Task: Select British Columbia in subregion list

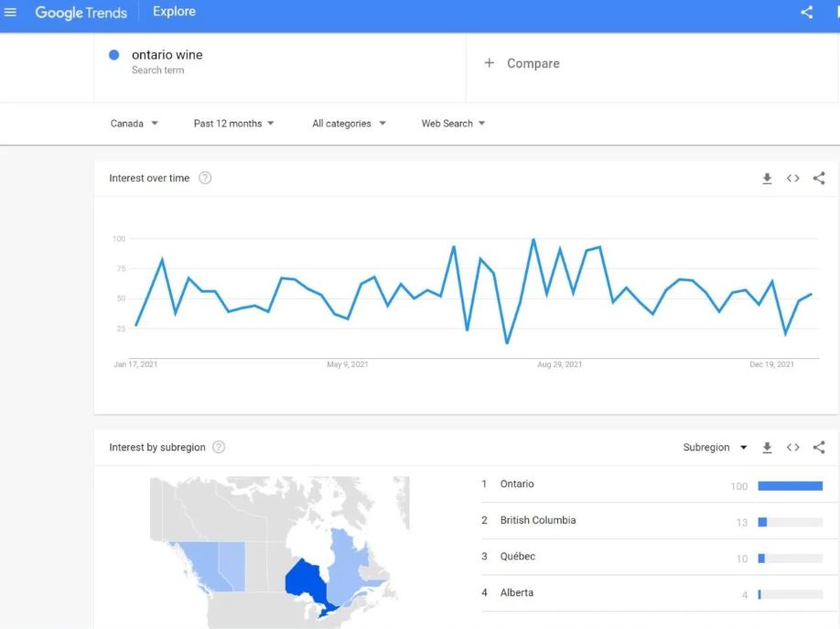Action: pos(538,520)
